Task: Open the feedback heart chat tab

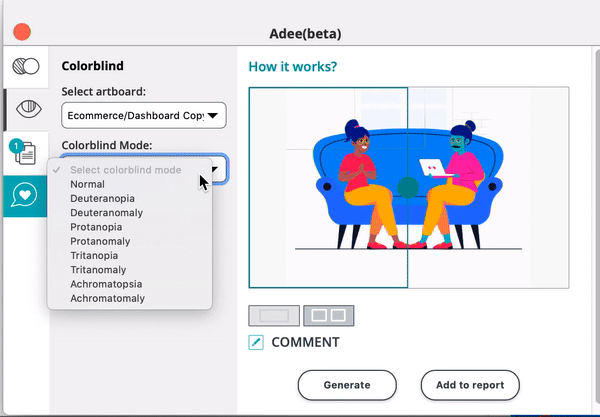Action: pyautogui.click(x=25, y=196)
